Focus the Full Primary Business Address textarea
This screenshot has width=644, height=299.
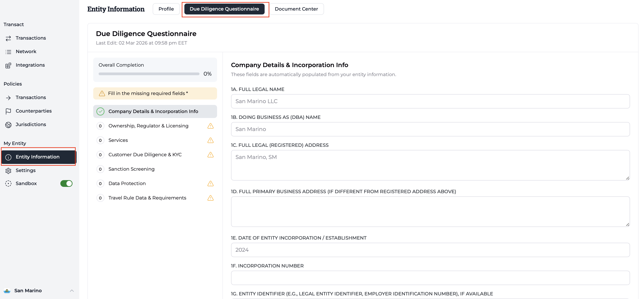(430, 212)
